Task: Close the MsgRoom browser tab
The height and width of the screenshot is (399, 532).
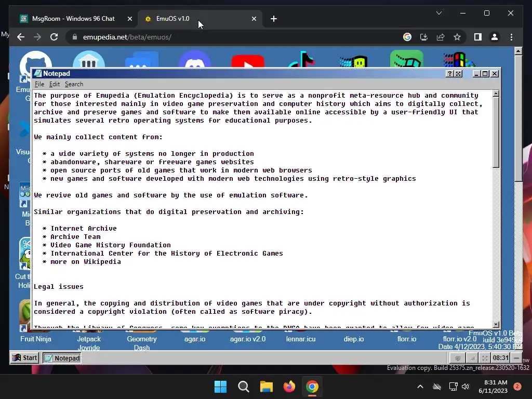Action: pos(129,19)
